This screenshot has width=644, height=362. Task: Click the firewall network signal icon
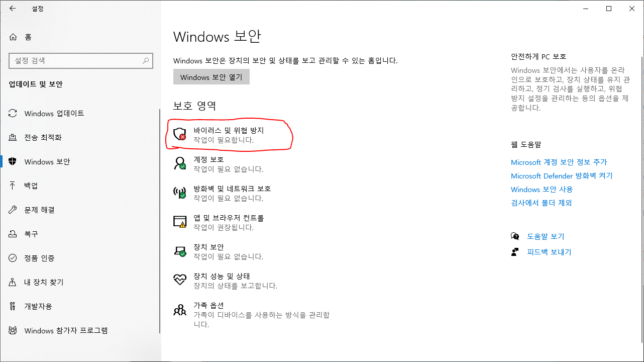click(180, 192)
